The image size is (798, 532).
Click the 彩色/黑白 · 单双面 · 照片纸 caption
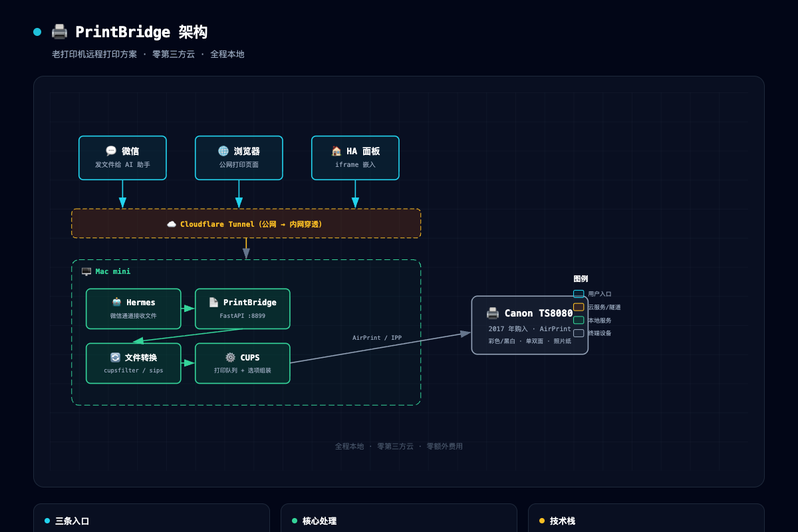coord(530,341)
